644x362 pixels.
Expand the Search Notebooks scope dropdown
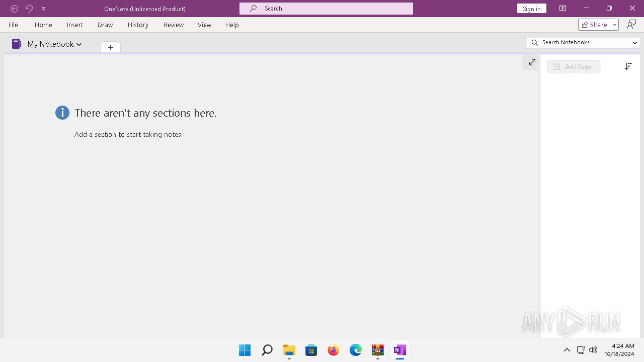click(x=634, y=43)
